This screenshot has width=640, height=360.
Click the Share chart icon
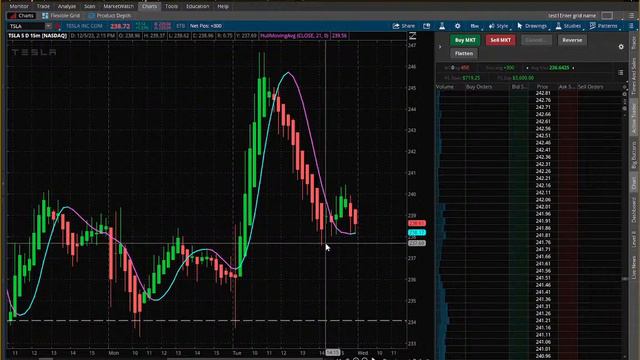pyautogui.click(x=404, y=26)
